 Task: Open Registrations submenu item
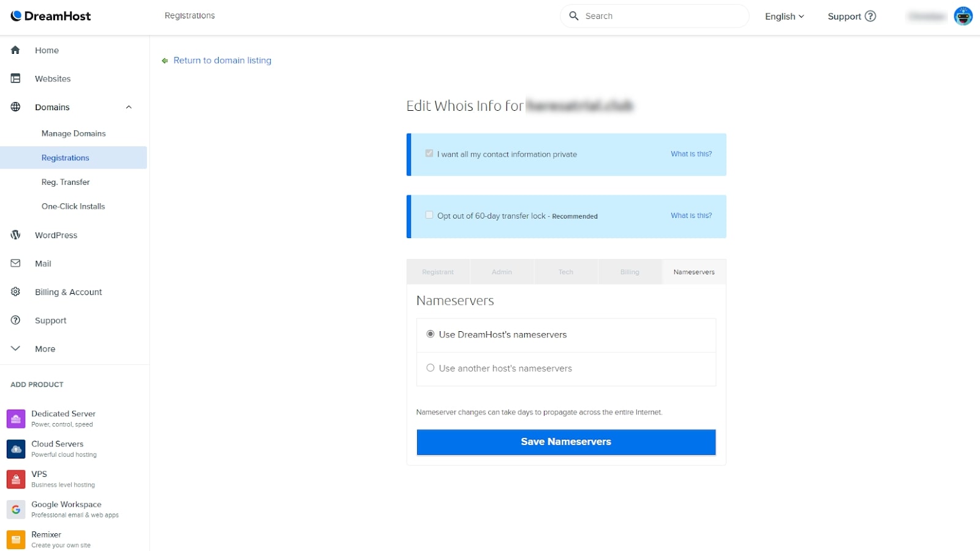tap(73, 157)
